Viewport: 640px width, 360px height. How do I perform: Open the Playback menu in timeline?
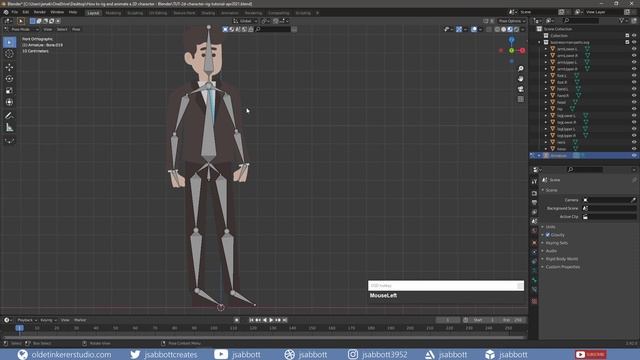[27, 320]
